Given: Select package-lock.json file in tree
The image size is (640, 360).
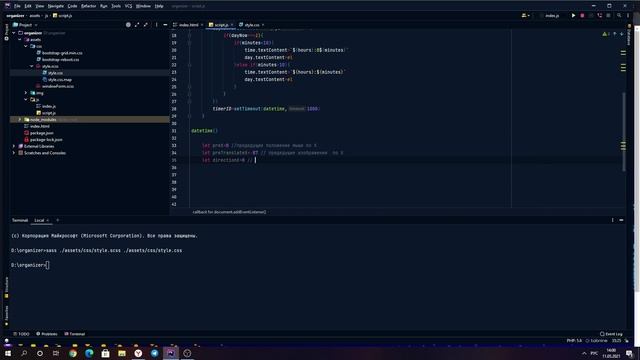Looking at the screenshot, I should point(46,140).
